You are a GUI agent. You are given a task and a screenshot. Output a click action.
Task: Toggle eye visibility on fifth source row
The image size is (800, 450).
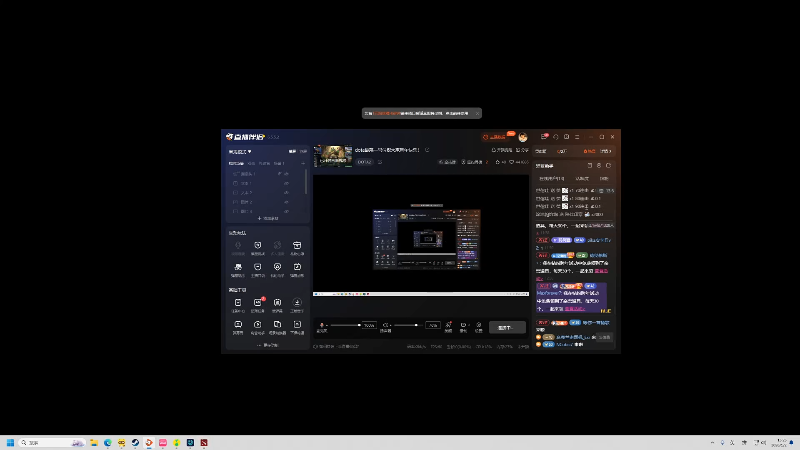click(x=286, y=211)
